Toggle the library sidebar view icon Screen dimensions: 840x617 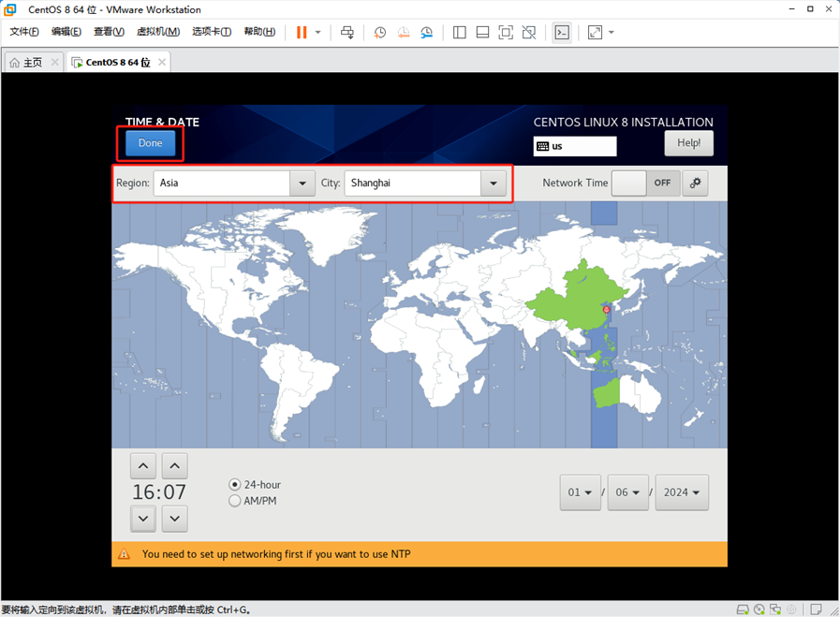click(459, 32)
